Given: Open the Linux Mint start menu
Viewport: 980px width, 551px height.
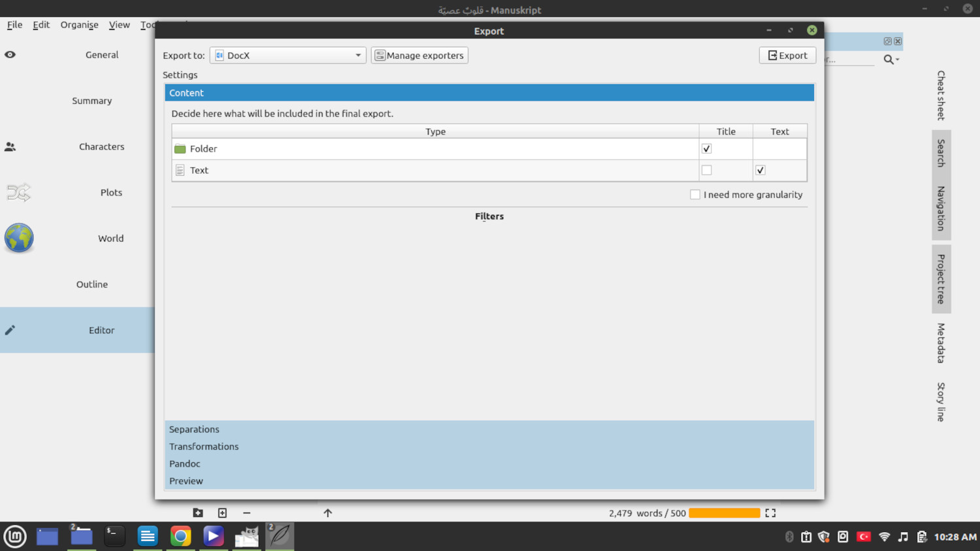Looking at the screenshot, I should coord(15,537).
